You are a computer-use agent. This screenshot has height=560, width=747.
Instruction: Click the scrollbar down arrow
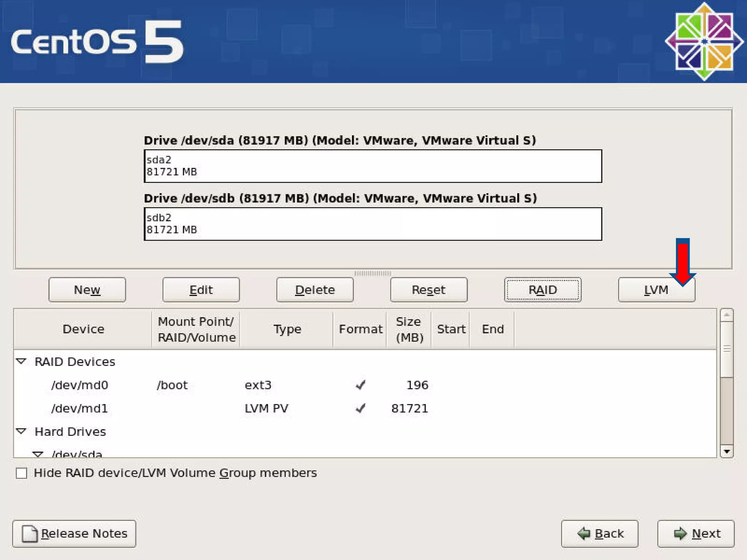click(727, 451)
